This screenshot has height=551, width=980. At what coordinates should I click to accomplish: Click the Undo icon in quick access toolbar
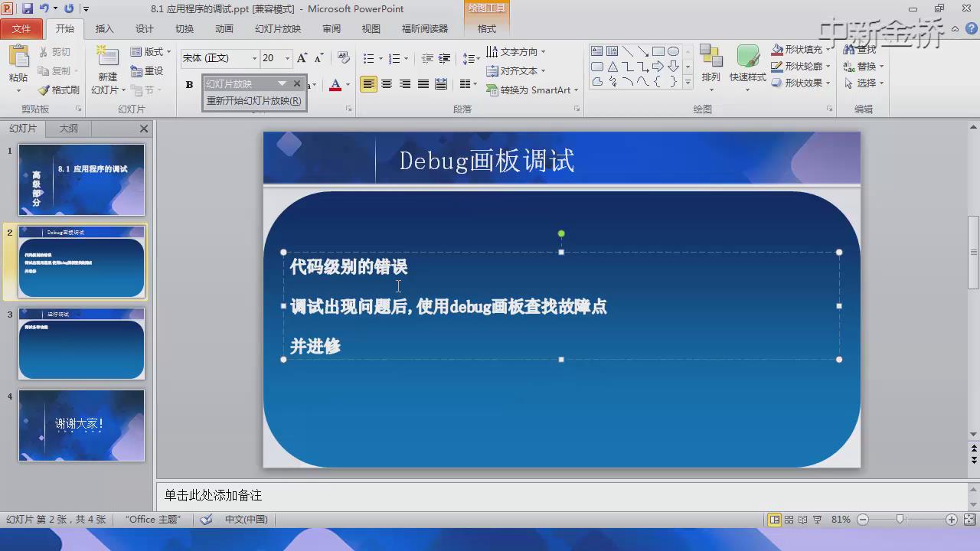[44, 8]
